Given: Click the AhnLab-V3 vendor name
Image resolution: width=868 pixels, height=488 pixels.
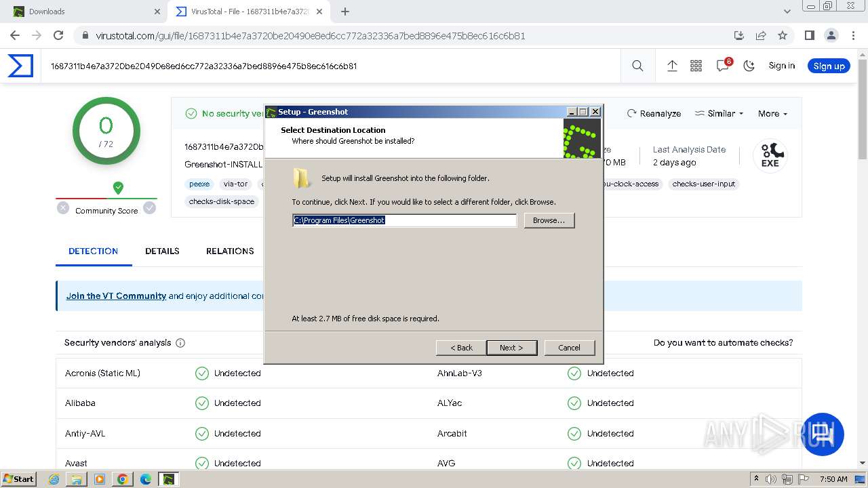Looking at the screenshot, I should point(460,373).
